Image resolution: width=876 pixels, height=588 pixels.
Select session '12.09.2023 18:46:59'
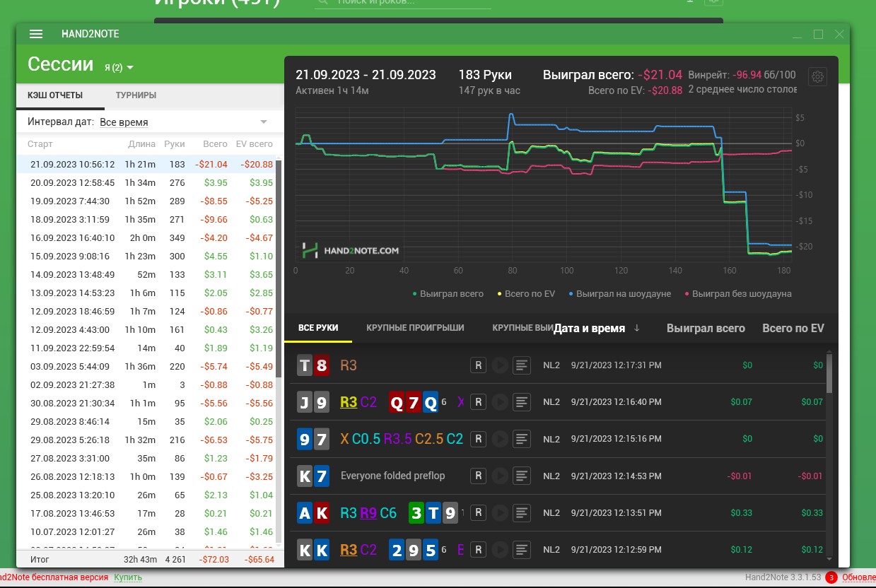click(x=149, y=311)
